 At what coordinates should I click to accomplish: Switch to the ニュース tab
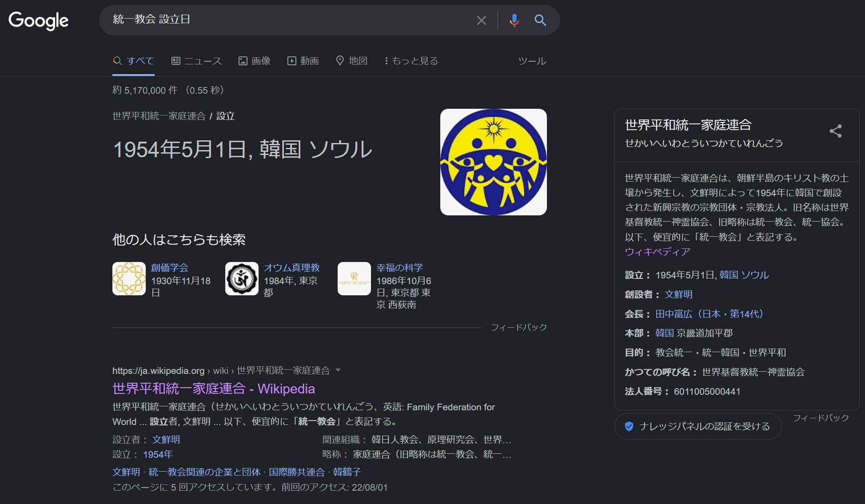point(196,61)
